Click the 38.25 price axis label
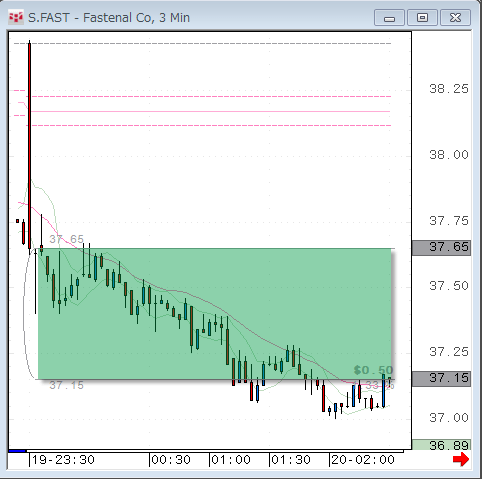 tap(449, 89)
